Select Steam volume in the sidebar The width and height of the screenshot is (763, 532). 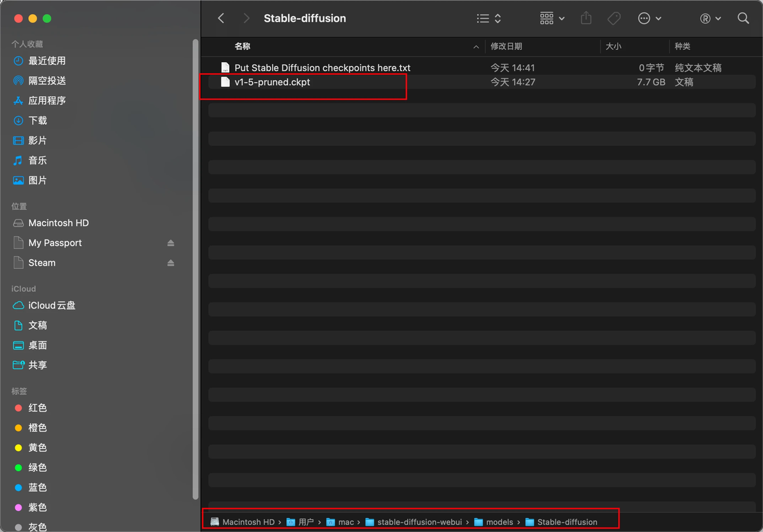point(42,263)
